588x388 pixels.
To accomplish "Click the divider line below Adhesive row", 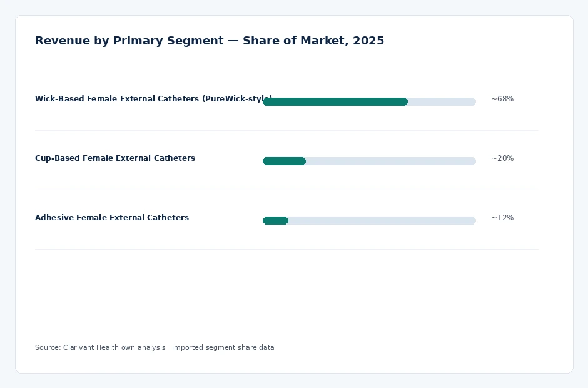I will tap(287, 249).
